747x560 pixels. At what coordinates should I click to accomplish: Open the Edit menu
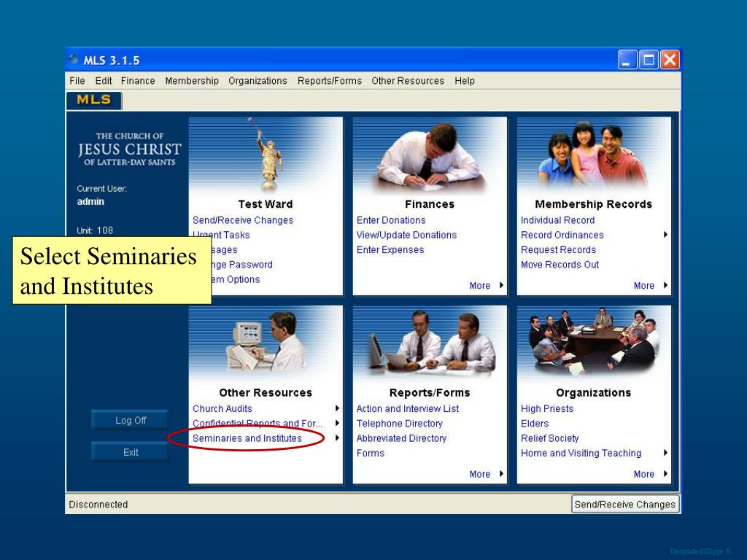[104, 81]
